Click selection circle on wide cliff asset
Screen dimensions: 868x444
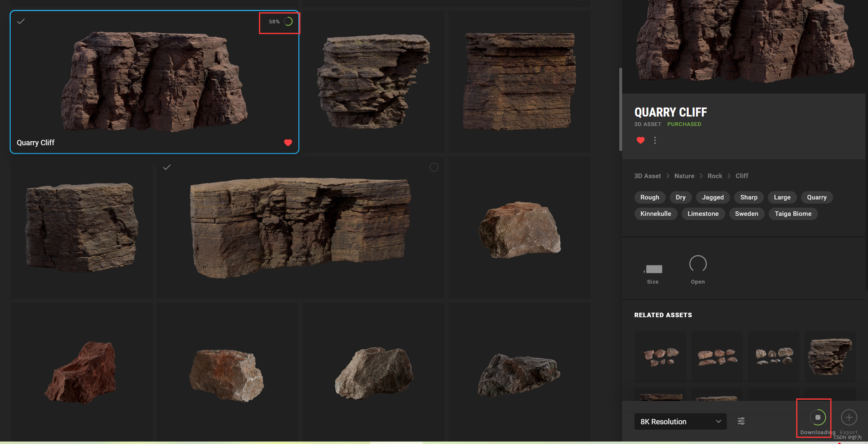(434, 167)
